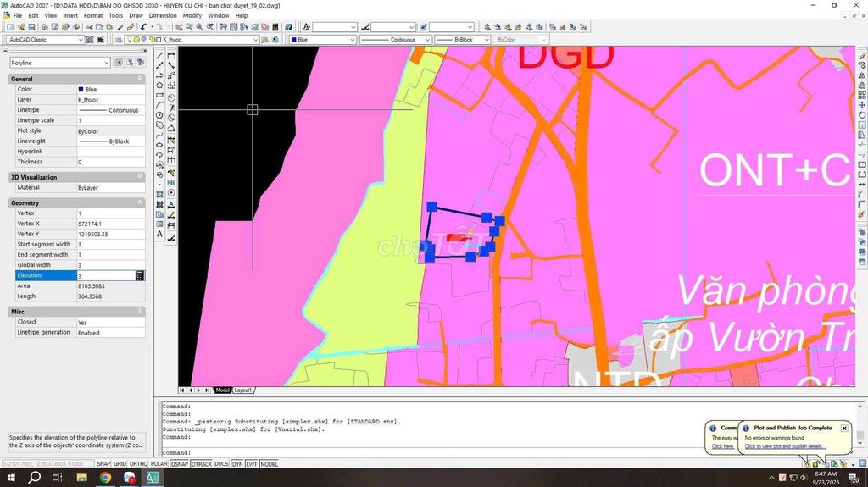Click the Blue color swatch in Properties
This screenshot has width=868, height=487.
81,90
